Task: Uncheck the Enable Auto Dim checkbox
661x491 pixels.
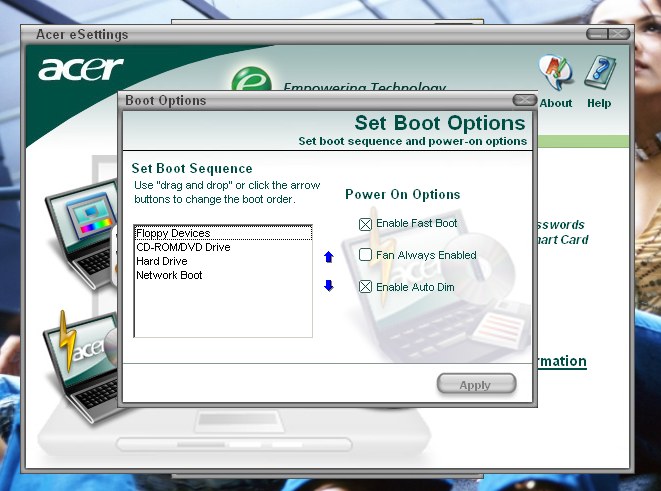Action: tap(365, 287)
